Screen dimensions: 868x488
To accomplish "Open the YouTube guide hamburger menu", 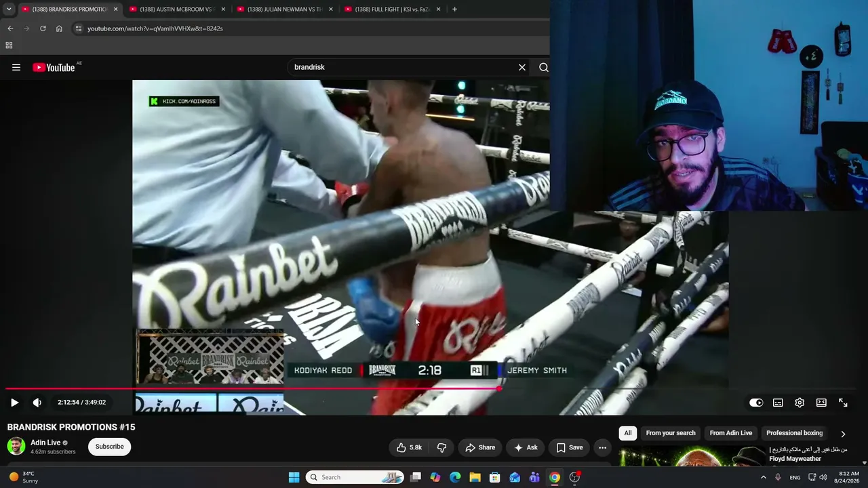I will (16, 67).
